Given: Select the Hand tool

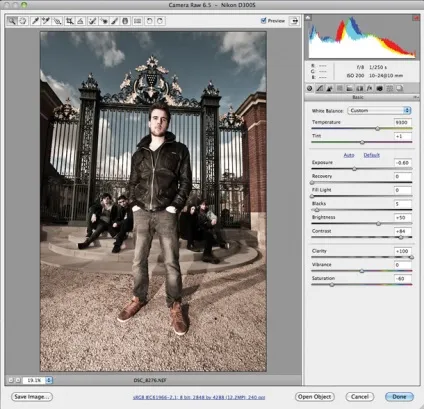Looking at the screenshot, I should 23,21.
